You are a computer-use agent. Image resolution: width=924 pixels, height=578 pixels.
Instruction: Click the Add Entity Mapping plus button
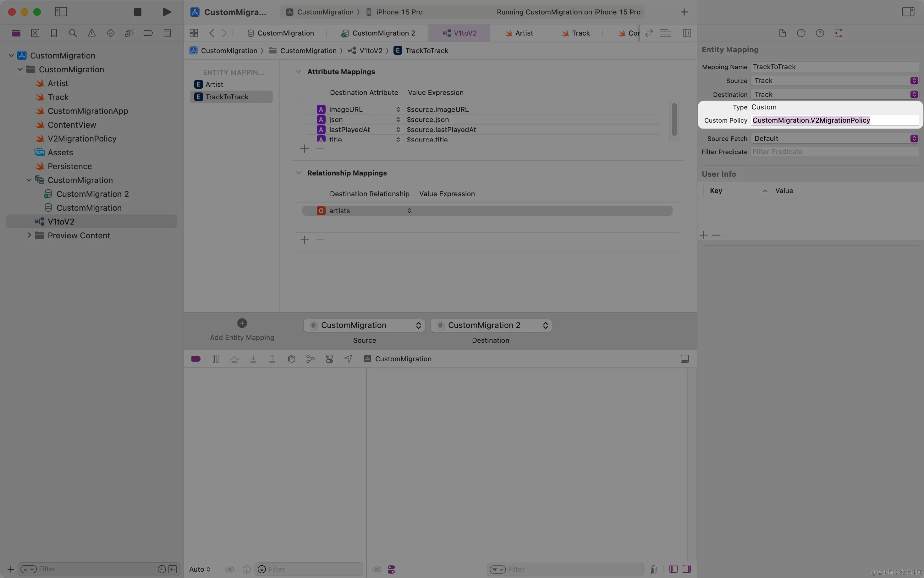pos(242,323)
